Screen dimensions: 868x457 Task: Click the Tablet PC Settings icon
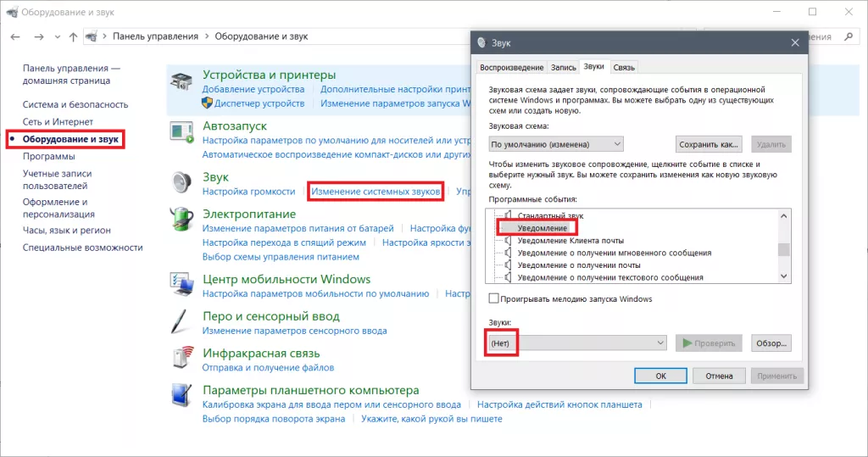(x=181, y=395)
